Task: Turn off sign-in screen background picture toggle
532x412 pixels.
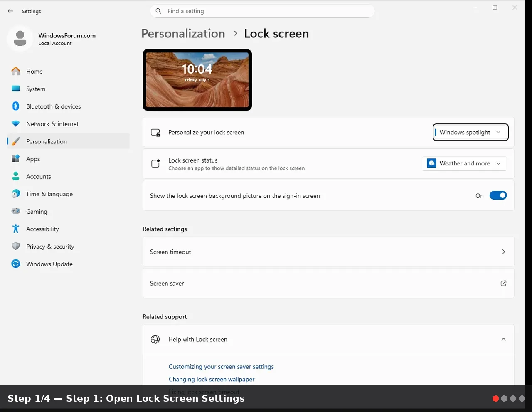Action: 498,195
